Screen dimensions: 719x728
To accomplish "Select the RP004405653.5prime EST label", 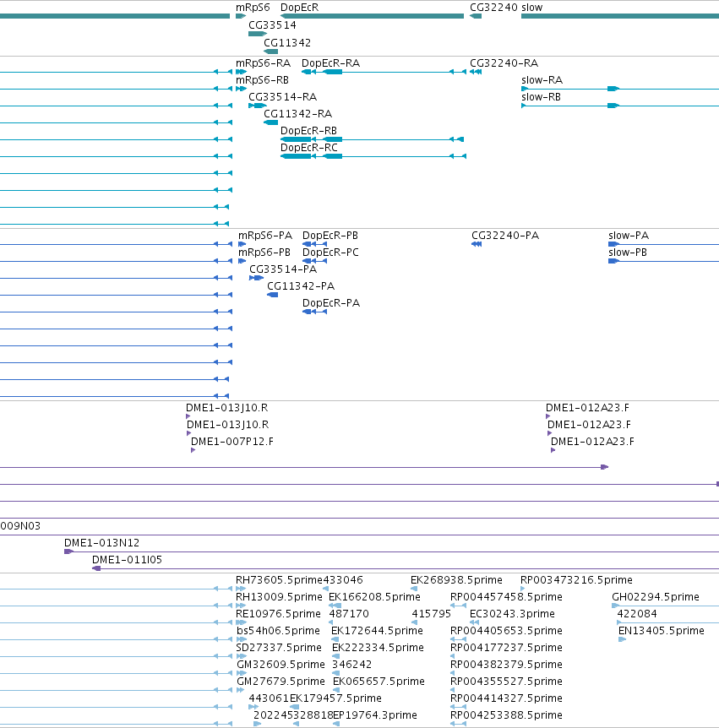I will pos(506,631).
